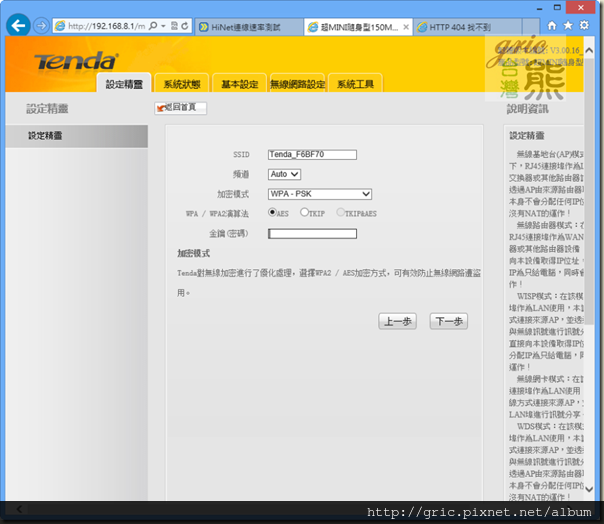Click the SSID text field
Image resolution: width=604 pixels, height=524 pixels.
(x=311, y=155)
